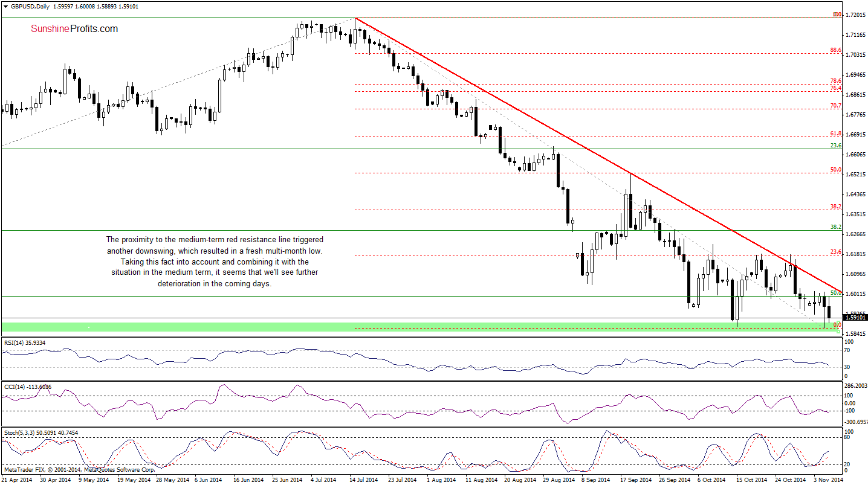
Task: Click the 1.64365 price axis label
Action: (857, 194)
